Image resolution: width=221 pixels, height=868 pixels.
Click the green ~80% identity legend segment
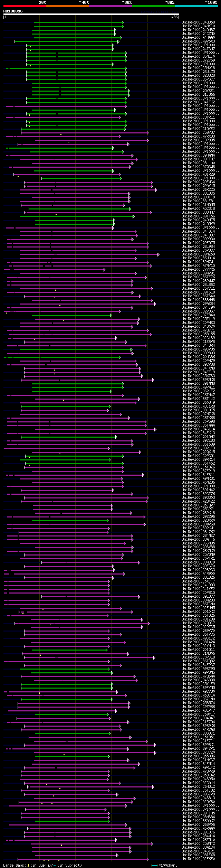[153, 6]
